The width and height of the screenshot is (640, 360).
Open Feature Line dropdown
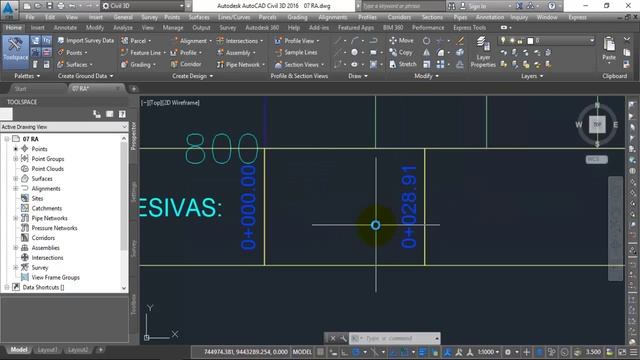click(x=143, y=53)
